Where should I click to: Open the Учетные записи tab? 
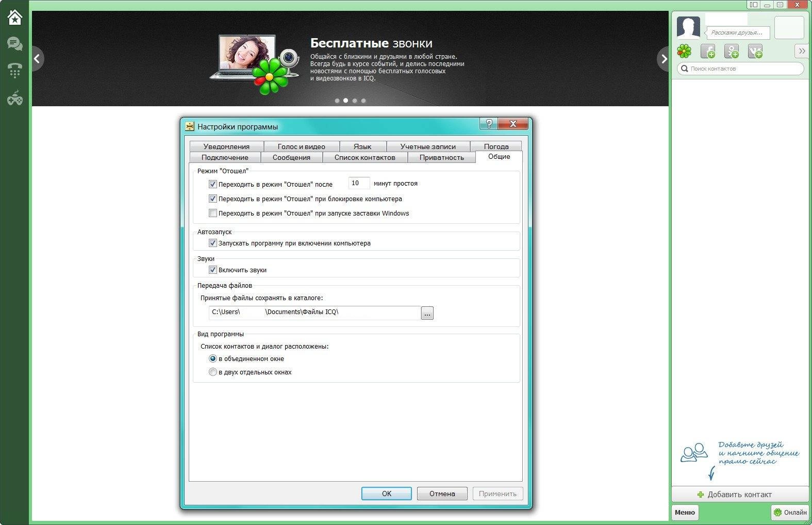[428, 146]
